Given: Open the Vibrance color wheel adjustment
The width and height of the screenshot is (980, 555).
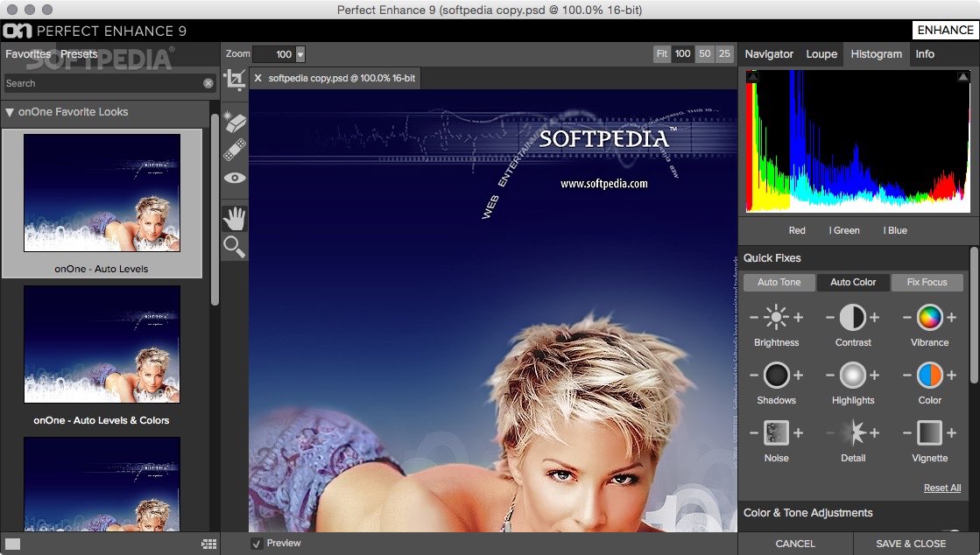Looking at the screenshot, I should (x=928, y=318).
